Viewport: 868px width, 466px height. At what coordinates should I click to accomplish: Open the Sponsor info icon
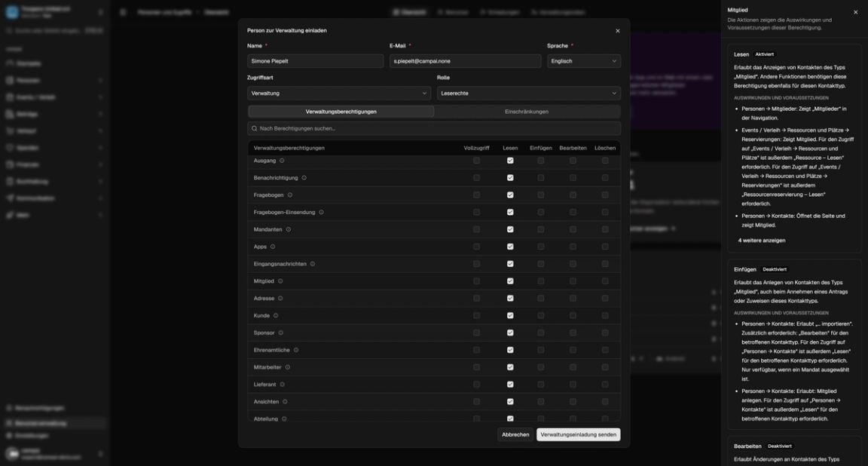click(280, 333)
